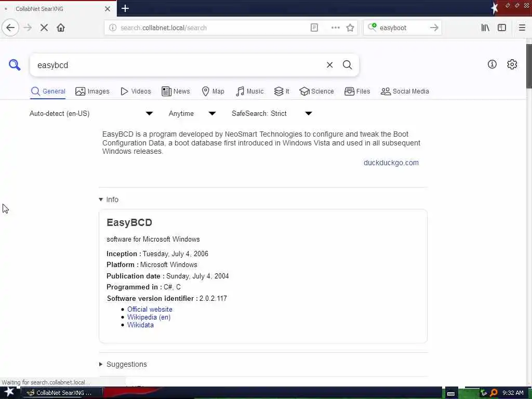Image resolution: width=532 pixels, height=399 pixels.
Task: Open the page actions three-dots menu
Action: 335,28
